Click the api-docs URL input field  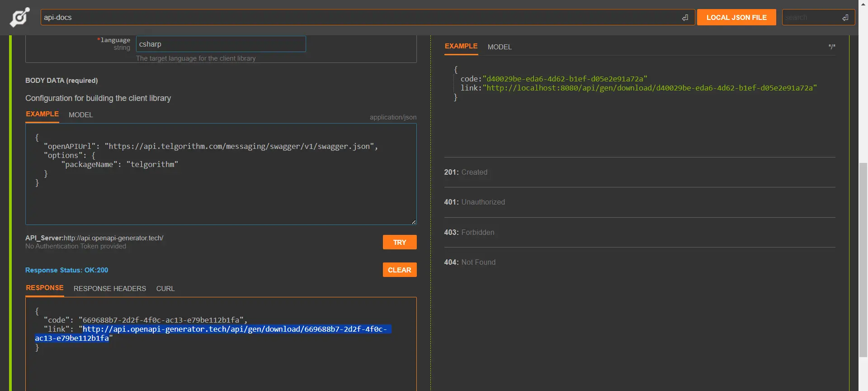[367, 17]
